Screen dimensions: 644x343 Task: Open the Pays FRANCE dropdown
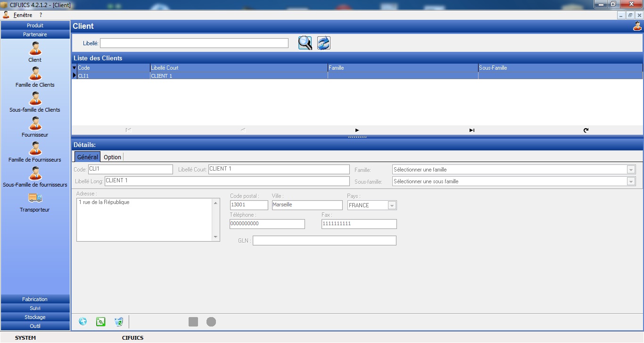point(391,205)
